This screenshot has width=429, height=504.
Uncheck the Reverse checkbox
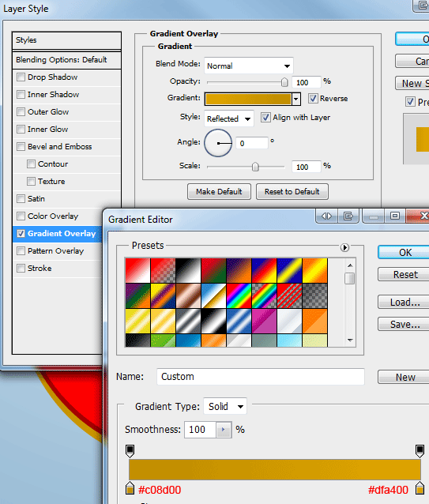pyautogui.click(x=313, y=98)
